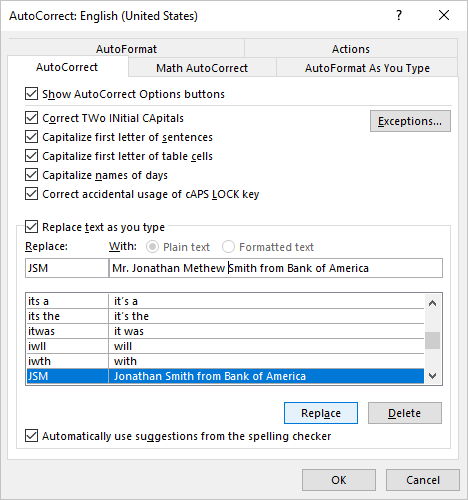The image size is (468, 500).
Task: Open the Actions tab
Action: click(351, 49)
